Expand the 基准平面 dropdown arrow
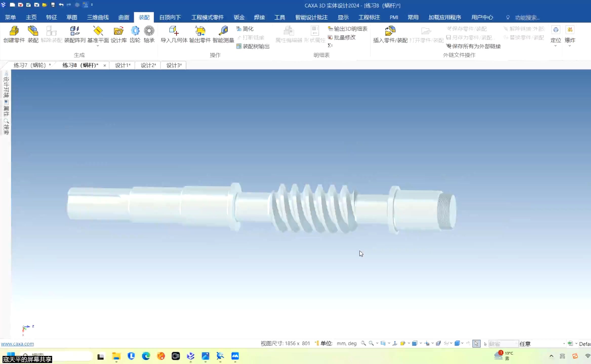The image size is (591, 364). [x=98, y=46]
